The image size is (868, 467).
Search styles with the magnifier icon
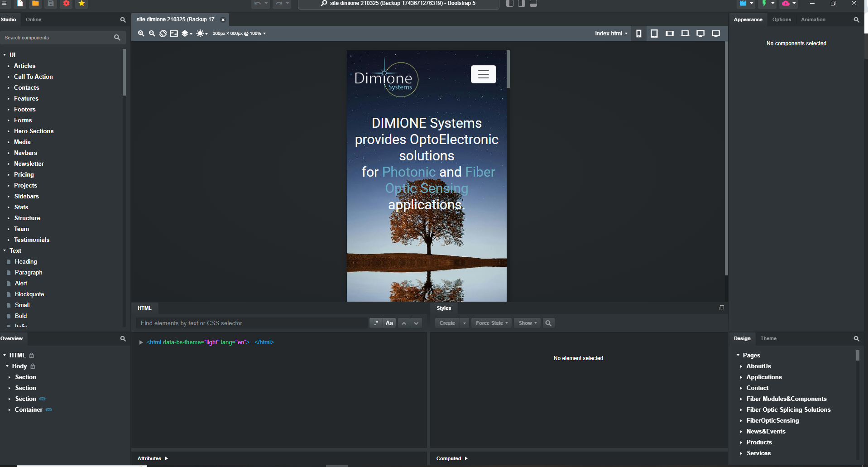tap(548, 323)
